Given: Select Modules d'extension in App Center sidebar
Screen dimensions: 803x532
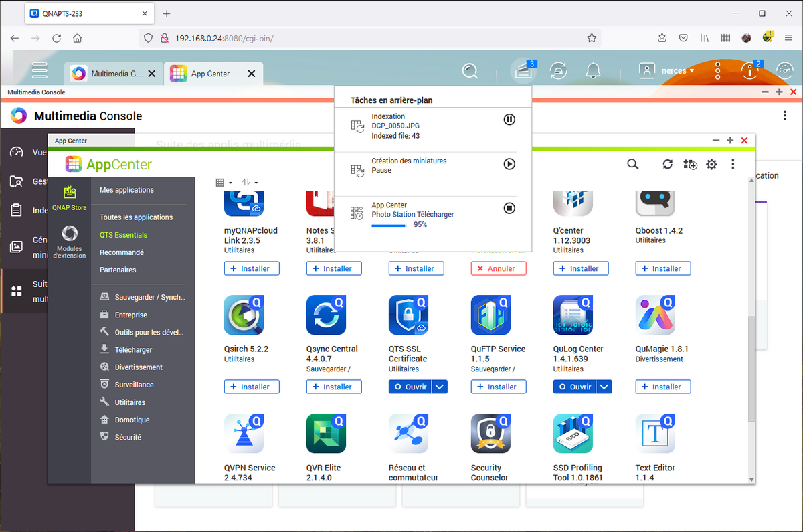Looking at the screenshot, I should click(70, 242).
